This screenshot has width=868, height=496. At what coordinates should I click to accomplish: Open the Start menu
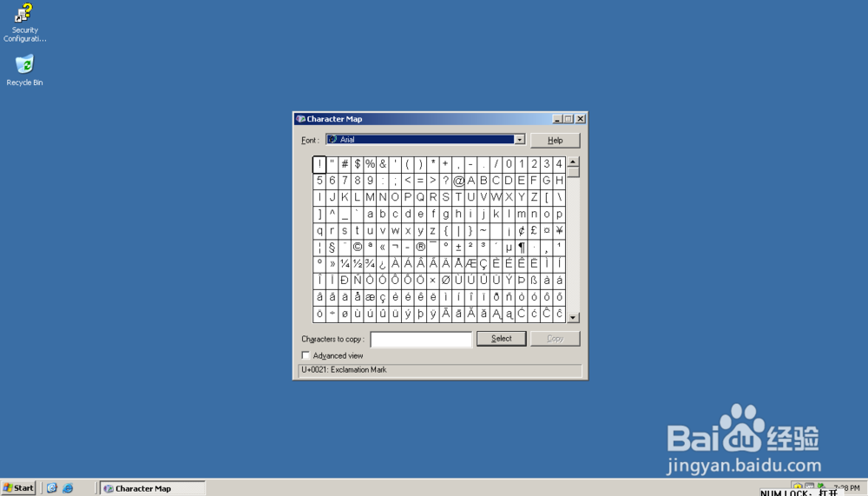point(18,487)
